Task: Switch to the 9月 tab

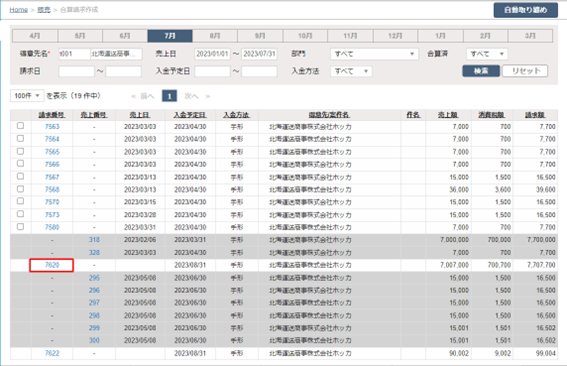Action: [260, 36]
